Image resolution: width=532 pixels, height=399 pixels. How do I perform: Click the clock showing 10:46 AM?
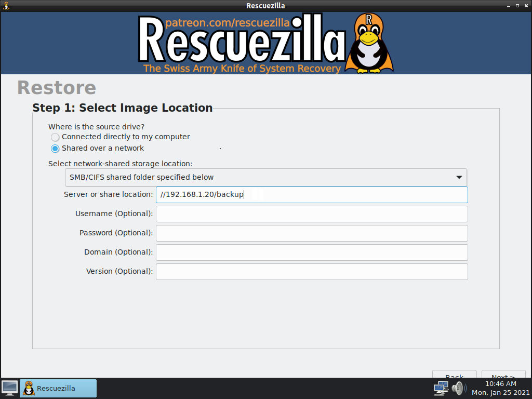click(x=500, y=388)
